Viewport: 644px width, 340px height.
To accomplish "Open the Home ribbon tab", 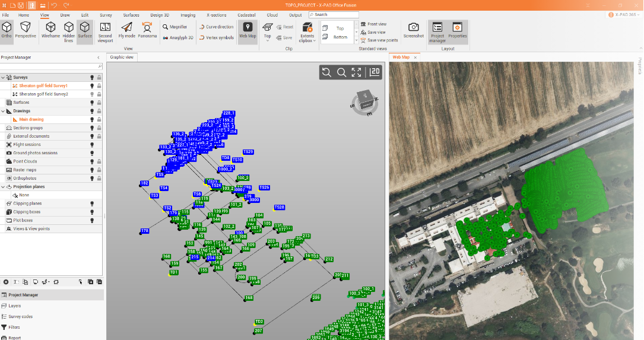I will [x=24, y=15].
